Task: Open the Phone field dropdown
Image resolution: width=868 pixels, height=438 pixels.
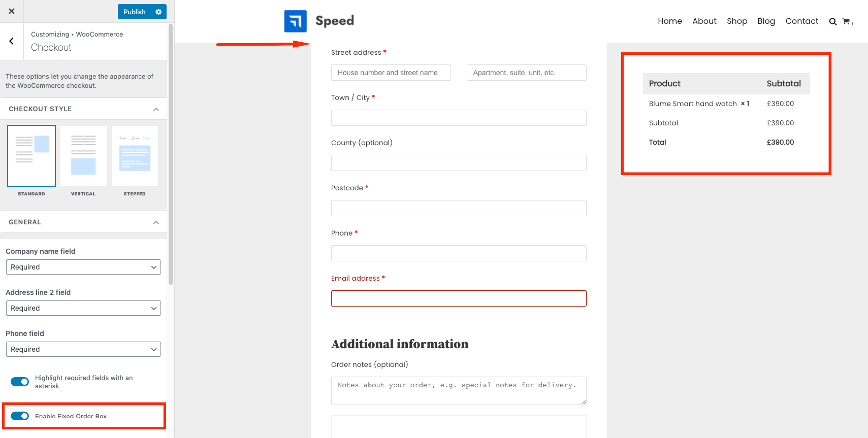Action: click(x=83, y=349)
